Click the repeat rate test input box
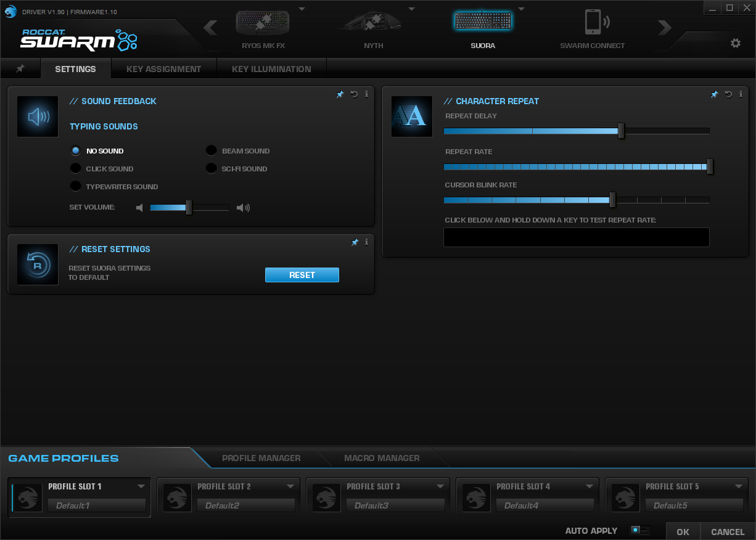The image size is (756, 540). 577,237
